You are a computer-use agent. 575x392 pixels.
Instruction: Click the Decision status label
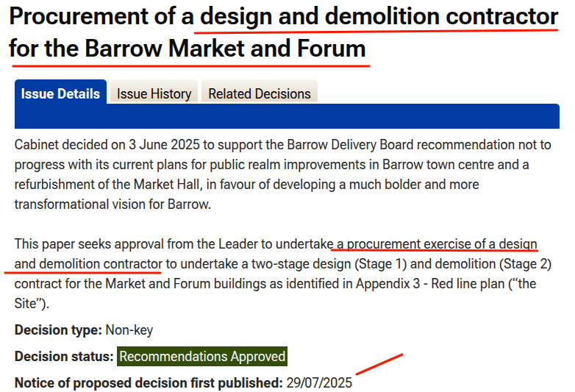(x=64, y=357)
